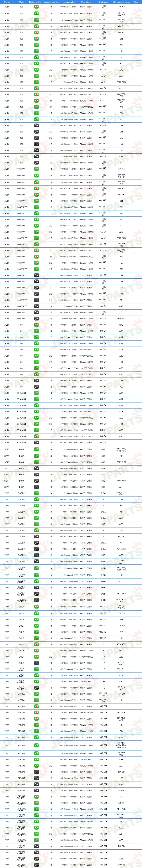Click petrol icon in Passat 2E, ADY, AGG, ABA row
Image resolution: width=142 pixels, height=868 pixels.
click(x=36, y=745)
